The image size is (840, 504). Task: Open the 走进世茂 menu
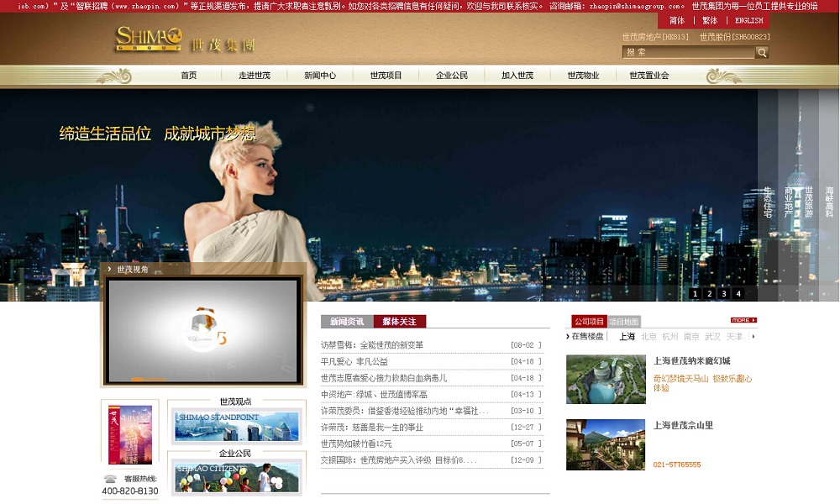[255, 76]
